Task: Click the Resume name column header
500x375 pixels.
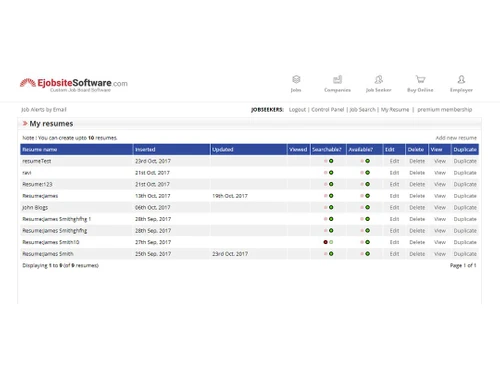Action: pos(76,149)
